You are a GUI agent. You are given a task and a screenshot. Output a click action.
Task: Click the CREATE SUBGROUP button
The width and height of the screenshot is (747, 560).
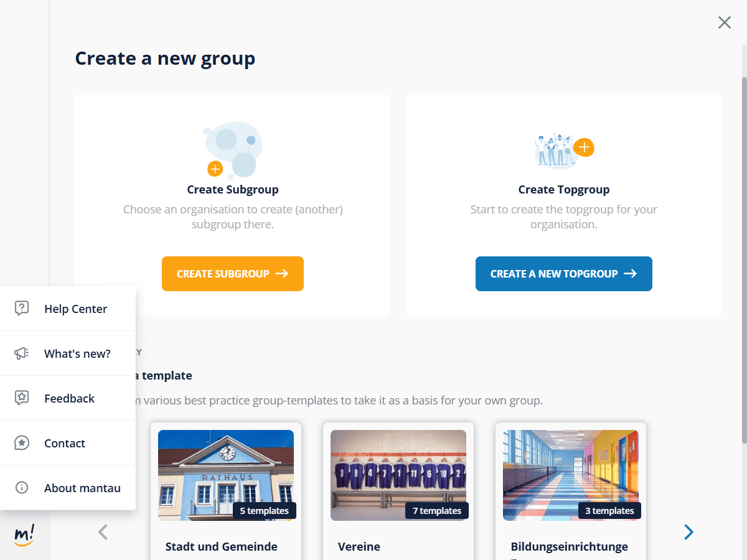click(x=233, y=274)
